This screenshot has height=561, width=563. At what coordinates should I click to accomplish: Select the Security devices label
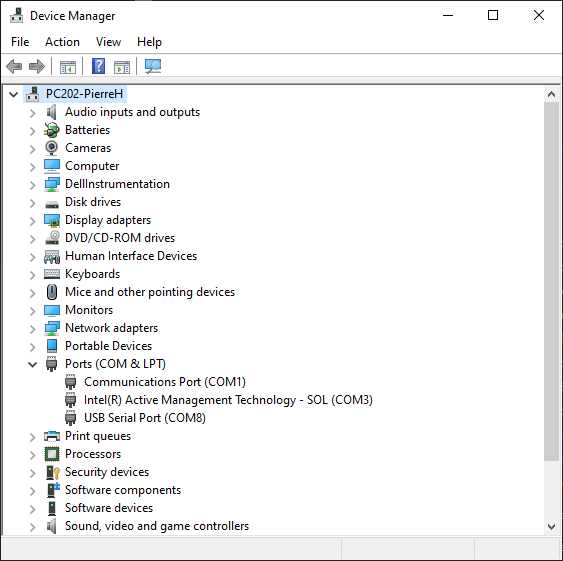(x=107, y=472)
